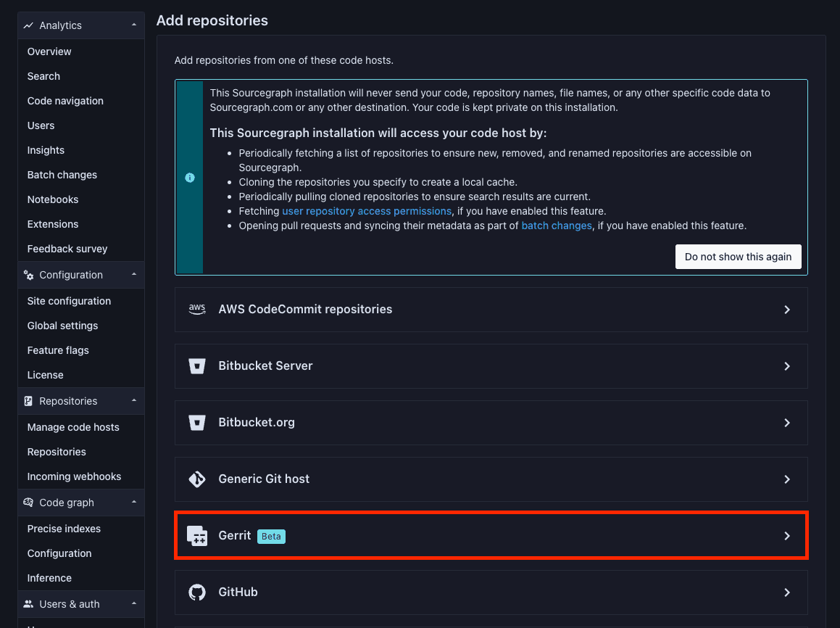Click the Analytics chart icon in sidebar
Screen dimensions: 840x628
[x=28, y=25]
